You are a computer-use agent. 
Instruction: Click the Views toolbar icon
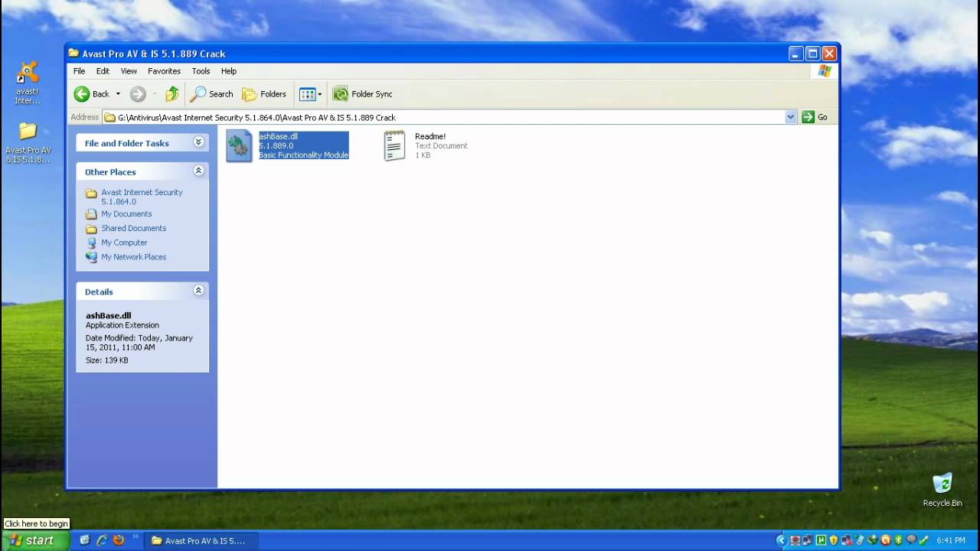point(307,94)
